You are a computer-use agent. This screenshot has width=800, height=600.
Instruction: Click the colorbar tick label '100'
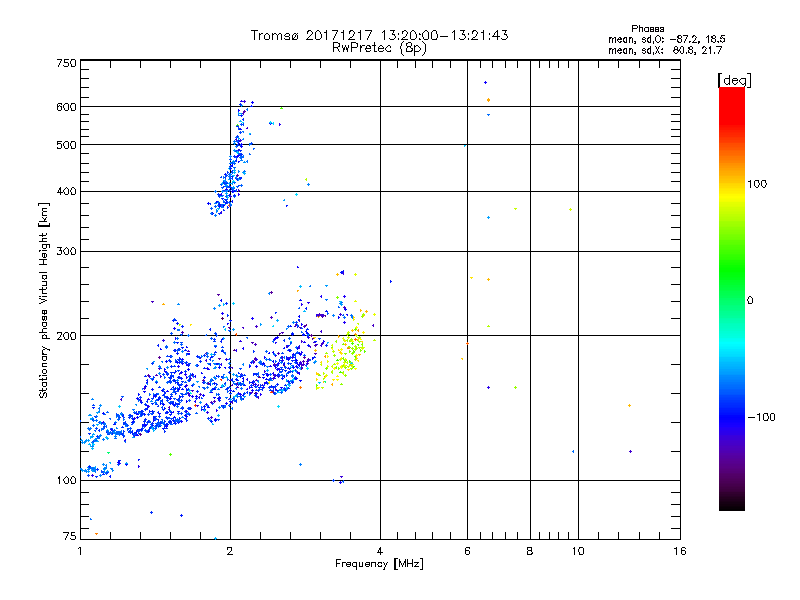pyautogui.click(x=757, y=184)
